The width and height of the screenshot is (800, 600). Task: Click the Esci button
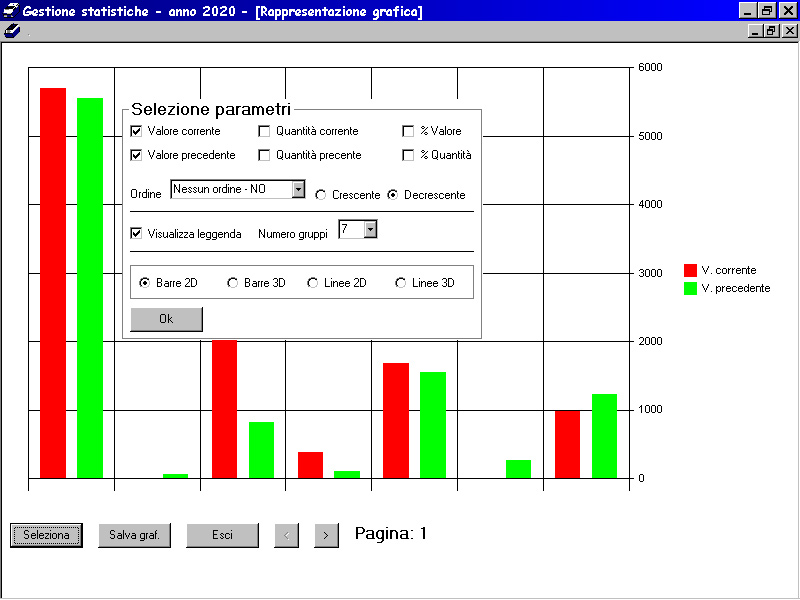222,535
